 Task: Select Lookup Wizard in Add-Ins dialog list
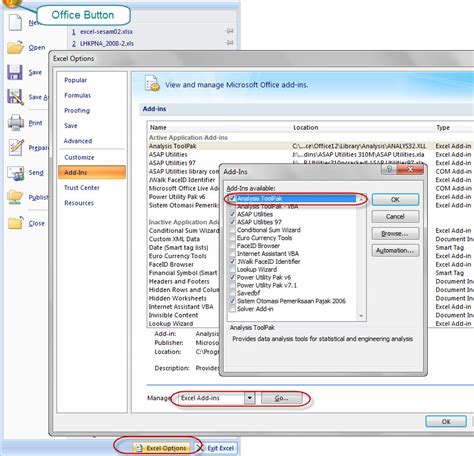pos(257,269)
